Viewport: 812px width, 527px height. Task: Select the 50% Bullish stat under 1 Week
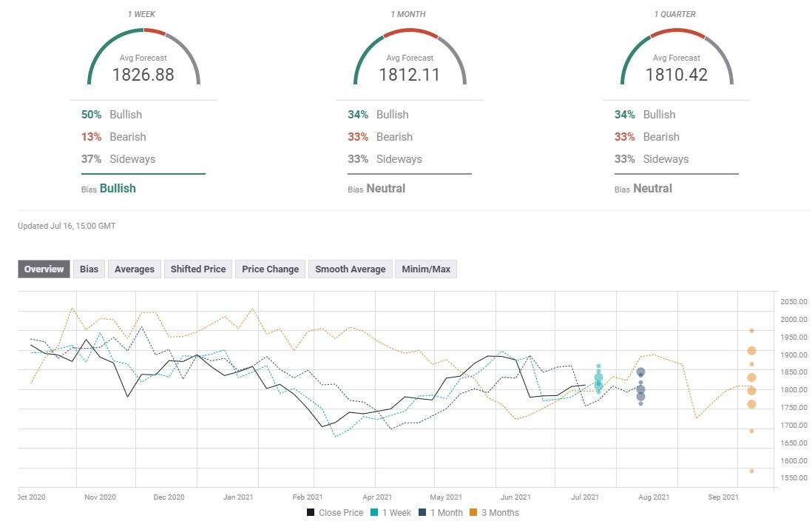[108, 115]
